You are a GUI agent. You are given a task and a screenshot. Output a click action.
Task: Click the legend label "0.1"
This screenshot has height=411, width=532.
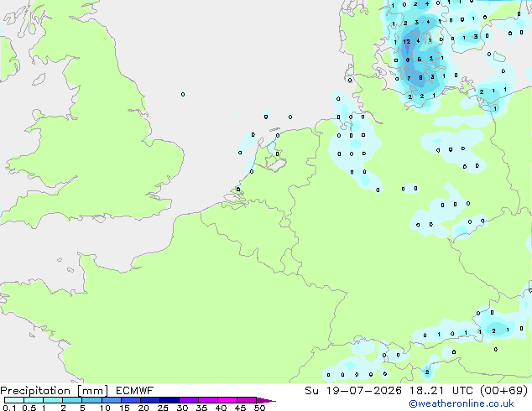click(x=9, y=408)
